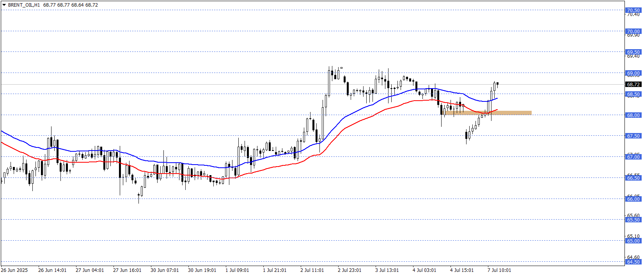
Task: Click the 2 Jul 23:01 time label
Action: coord(349,270)
